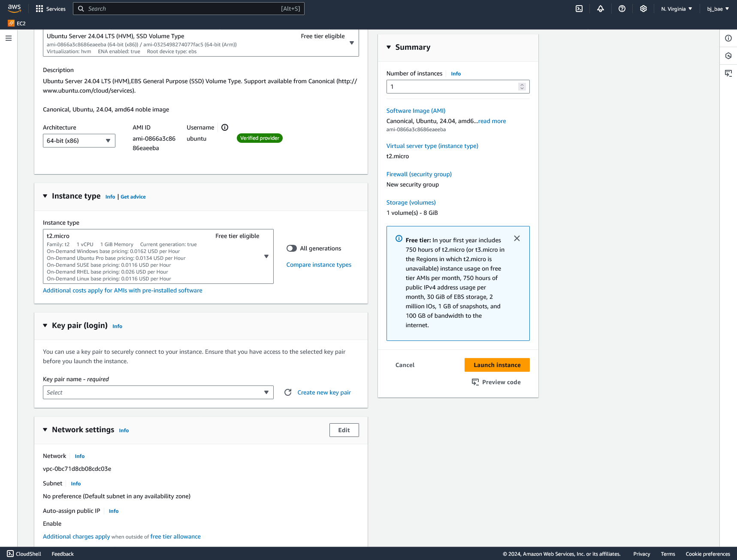Collapse the Summary panel
737x560 pixels.
pyautogui.click(x=389, y=47)
